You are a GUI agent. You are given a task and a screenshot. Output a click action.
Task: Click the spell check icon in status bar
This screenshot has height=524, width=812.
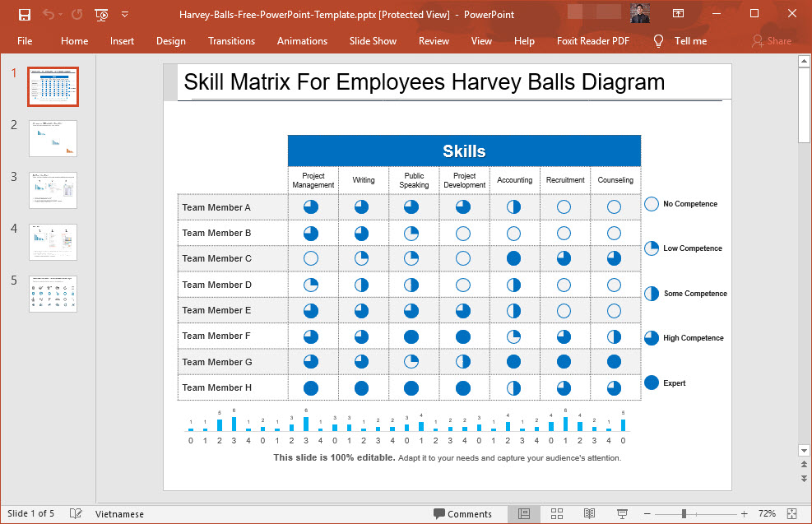click(x=76, y=513)
